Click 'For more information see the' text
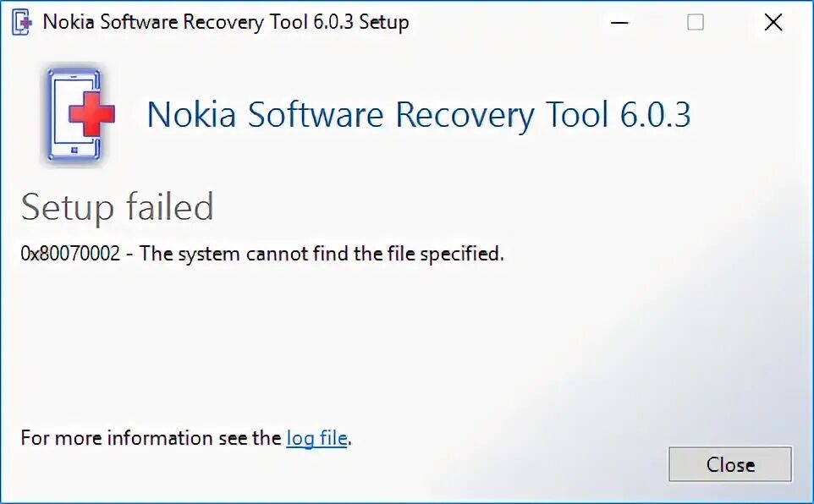This screenshot has height=504, width=814. (x=151, y=438)
